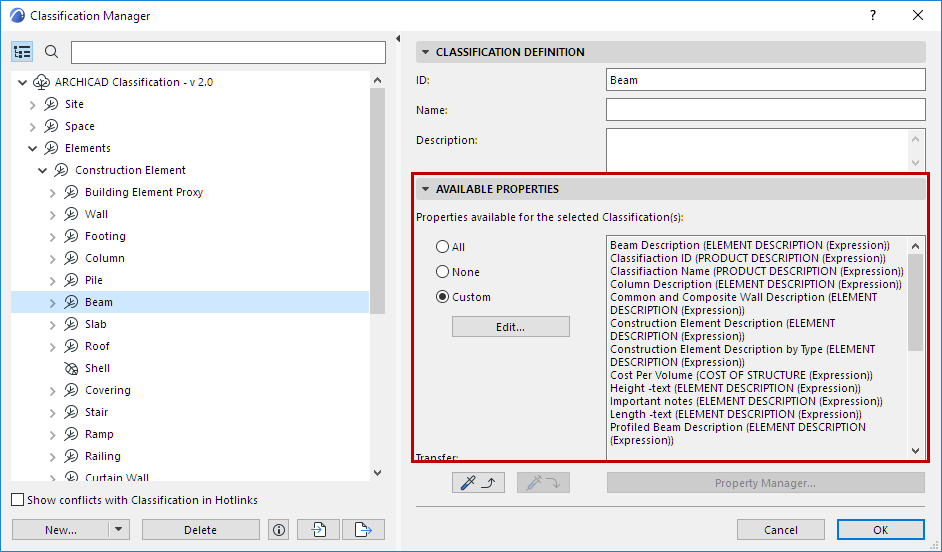Screen dimensions: 942x552
Task: Pick up properties with eyedropper button
Action: (x=478, y=482)
